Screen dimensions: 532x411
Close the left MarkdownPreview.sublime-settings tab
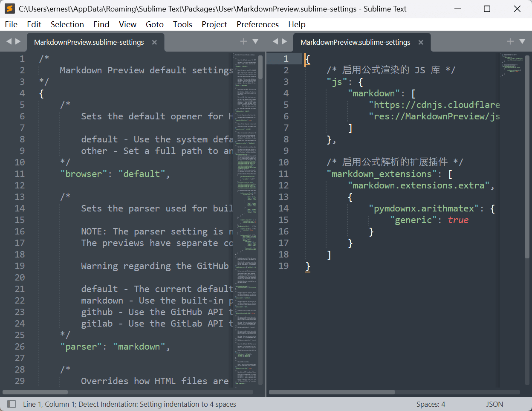(154, 42)
